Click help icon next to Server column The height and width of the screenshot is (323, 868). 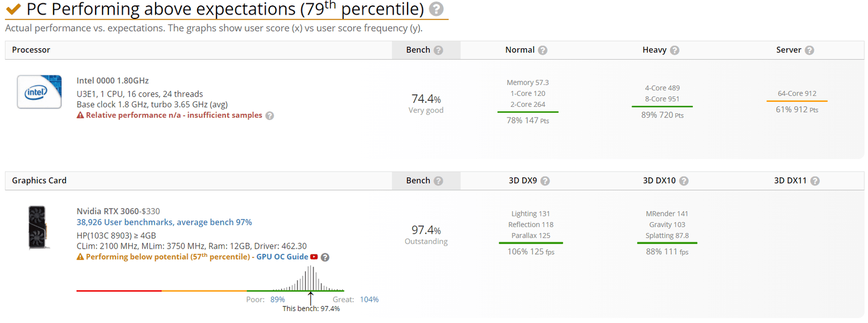coord(809,50)
